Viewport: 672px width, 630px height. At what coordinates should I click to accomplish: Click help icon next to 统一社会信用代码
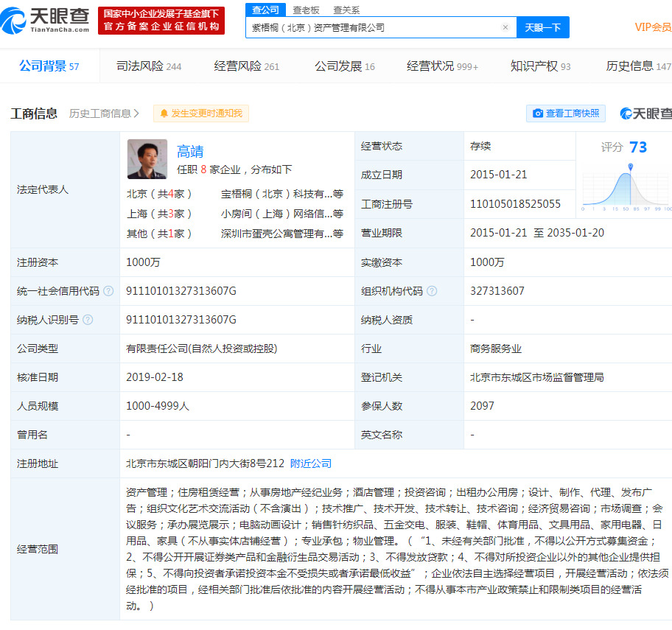click(x=108, y=291)
